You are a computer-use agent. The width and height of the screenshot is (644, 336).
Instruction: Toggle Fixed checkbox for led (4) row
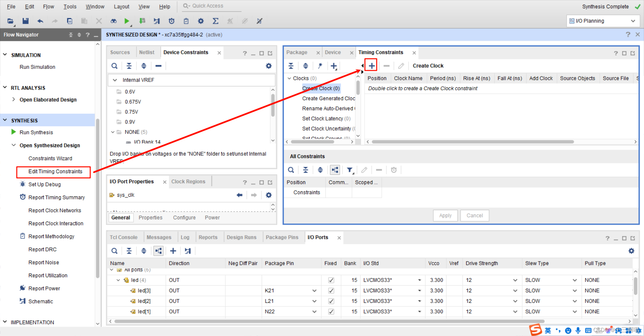(x=331, y=280)
